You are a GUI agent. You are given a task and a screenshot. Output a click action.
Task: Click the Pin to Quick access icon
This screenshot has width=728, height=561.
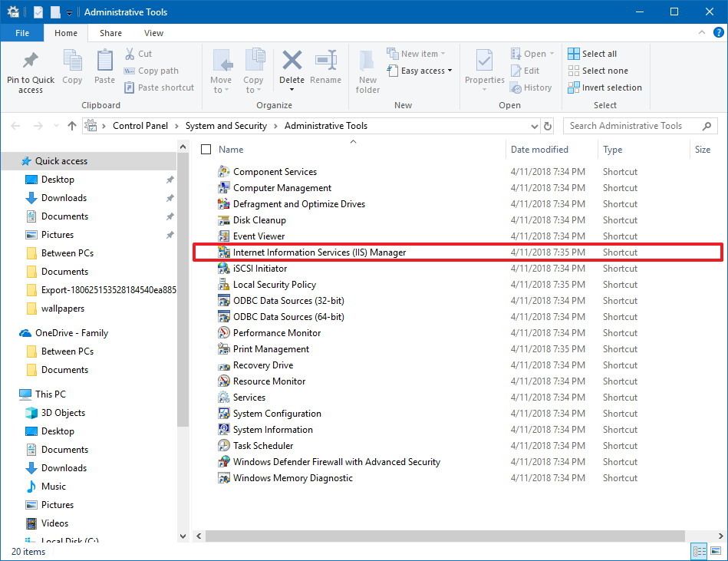(x=31, y=61)
